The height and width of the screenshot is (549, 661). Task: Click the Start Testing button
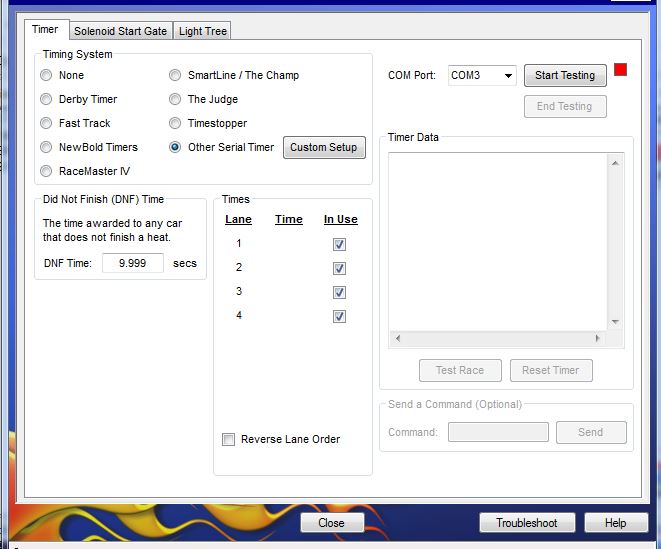pyautogui.click(x=564, y=75)
